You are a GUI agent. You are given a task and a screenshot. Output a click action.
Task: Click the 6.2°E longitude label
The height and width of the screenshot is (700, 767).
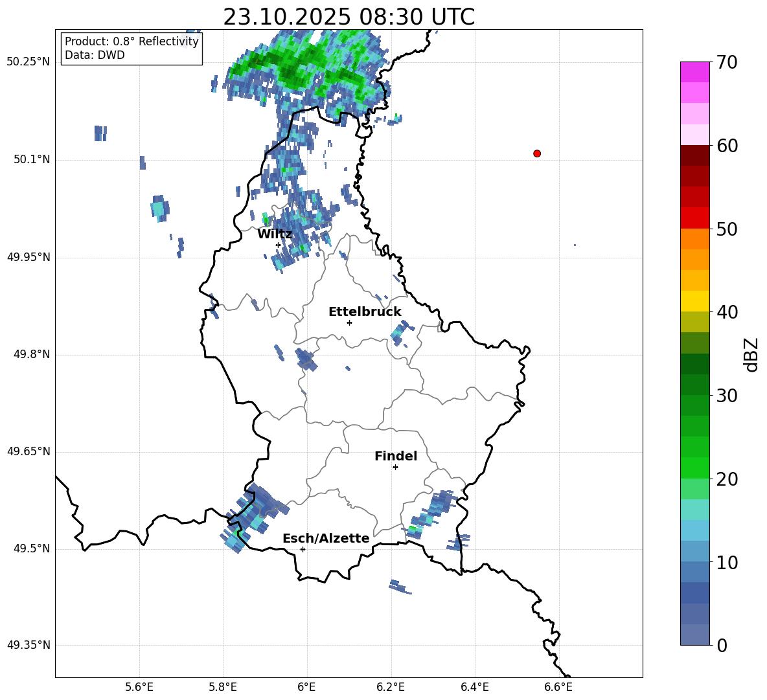pos(391,687)
